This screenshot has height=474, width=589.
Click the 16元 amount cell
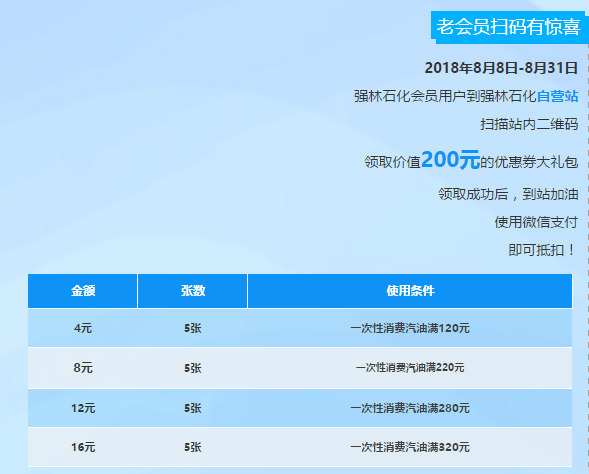83,447
